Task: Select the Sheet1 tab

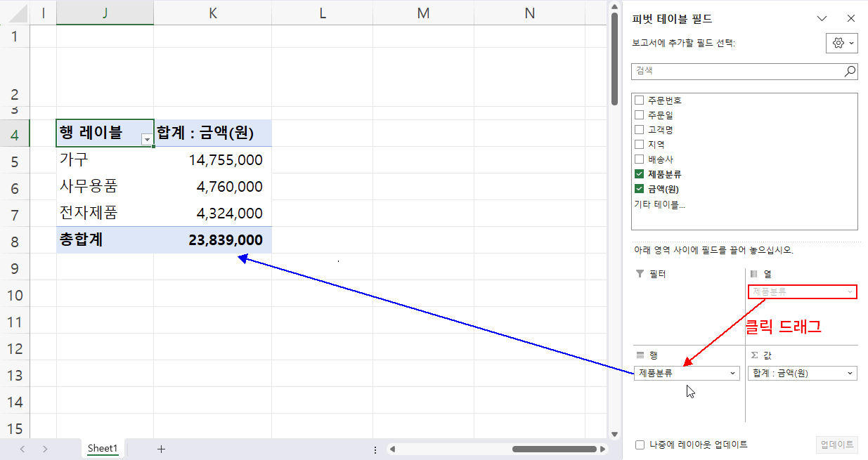Action: click(x=102, y=448)
